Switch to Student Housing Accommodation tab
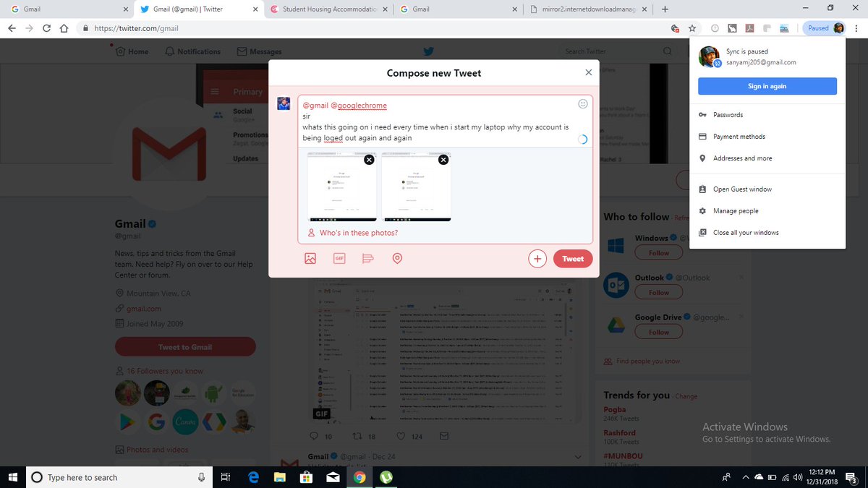This screenshot has height=488, width=868. tap(329, 9)
